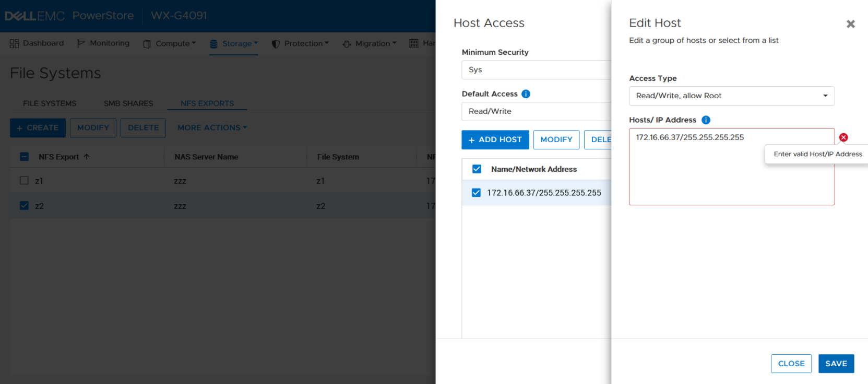Click inside the Hosts/IP Address text area
Screen dimensions: 868x384
(x=731, y=172)
